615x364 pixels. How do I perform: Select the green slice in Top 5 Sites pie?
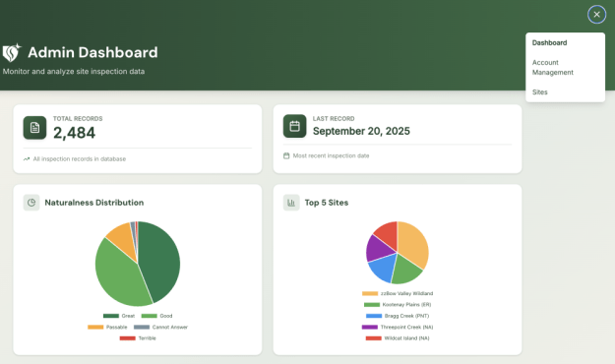pyautogui.click(x=405, y=271)
